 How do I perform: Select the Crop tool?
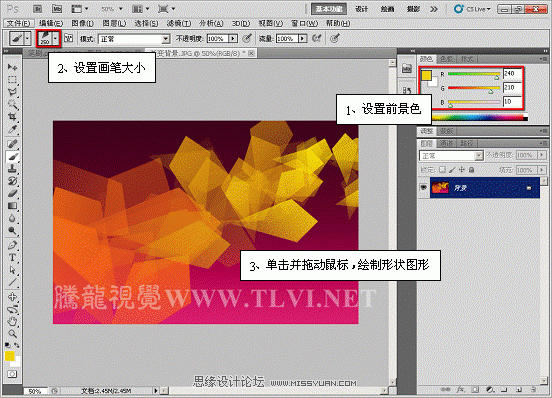tap(12, 117)
